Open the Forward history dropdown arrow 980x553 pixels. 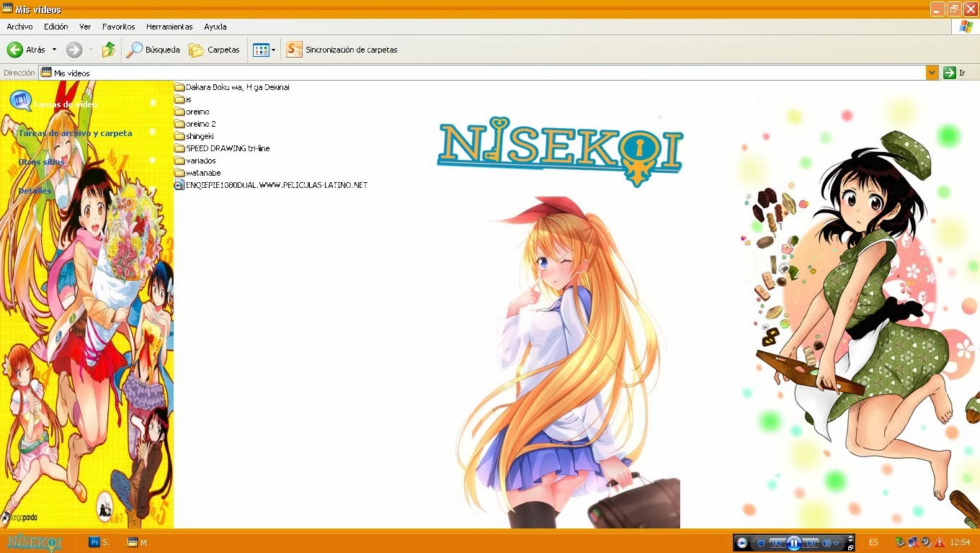(91, 50)
